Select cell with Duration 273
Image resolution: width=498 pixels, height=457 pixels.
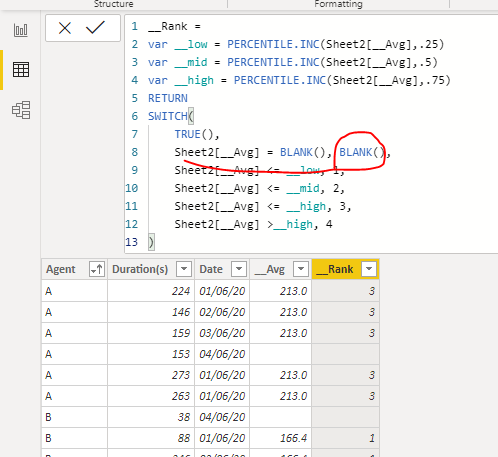click(151, 375)
